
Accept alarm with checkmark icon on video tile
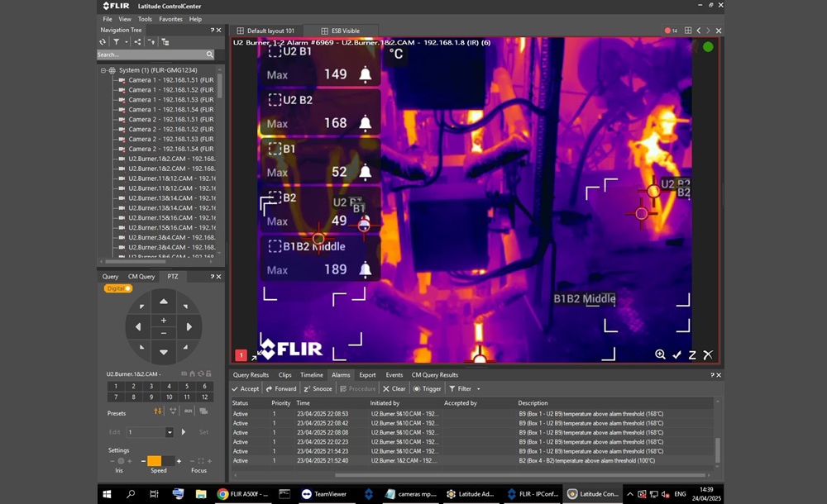point(677,354)
